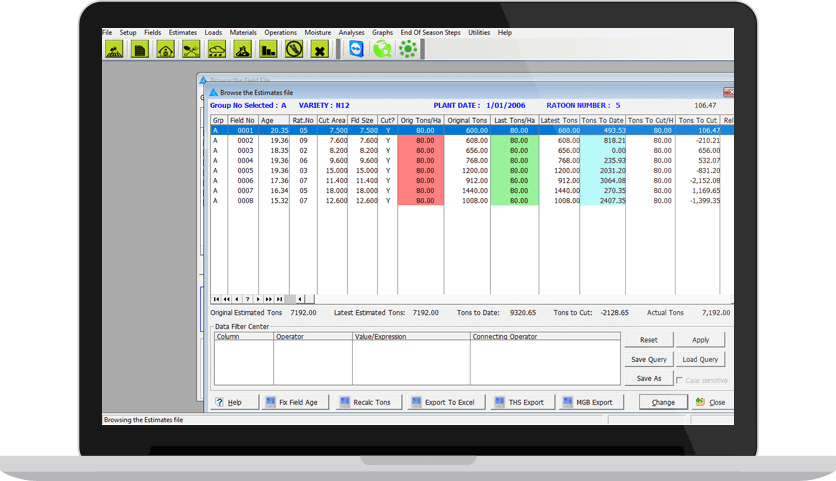
Task: Click the document page toolbar icon
Action: [140, 50]
